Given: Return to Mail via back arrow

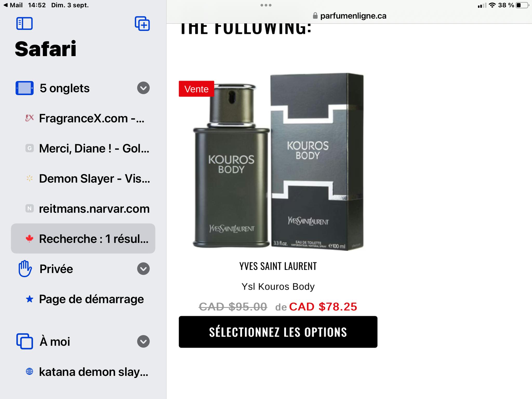Looking at the screenshot, I should pos(13,5).
